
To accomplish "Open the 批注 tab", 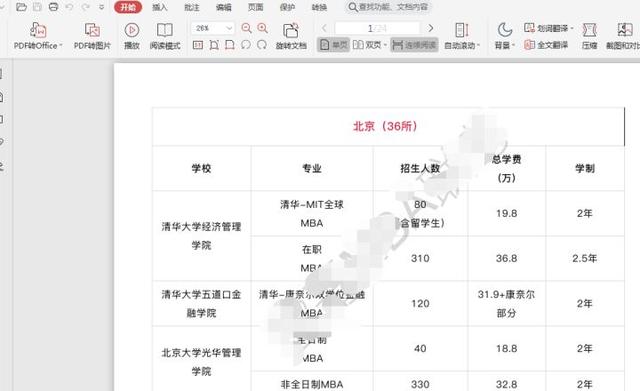I will (x=191, y=7).
